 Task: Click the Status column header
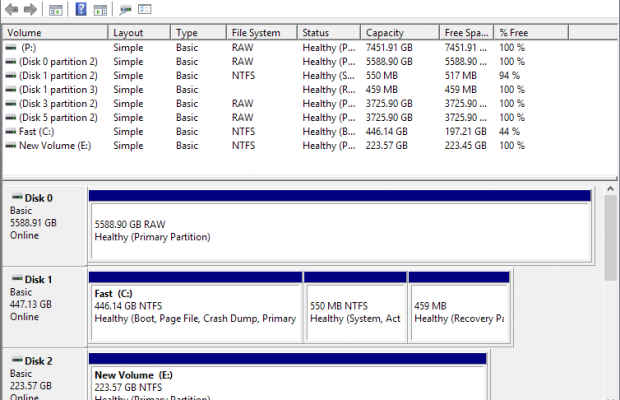click(329, 33)
